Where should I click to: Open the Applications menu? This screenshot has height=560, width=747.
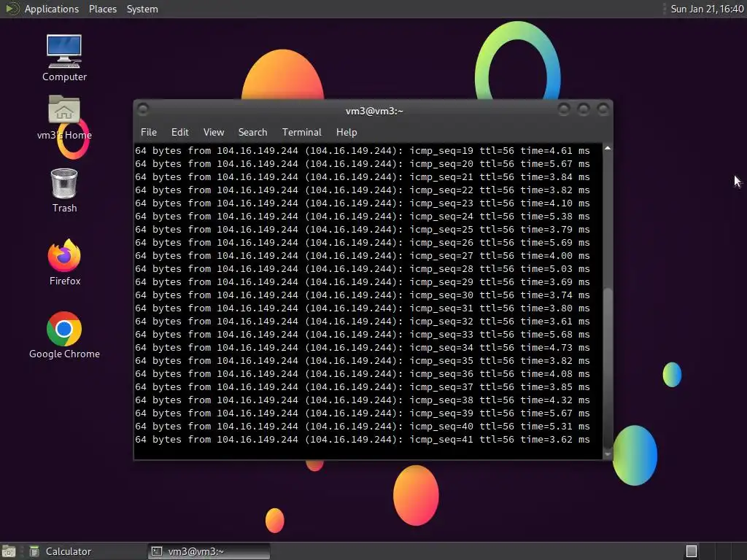(x=52, y=9)
